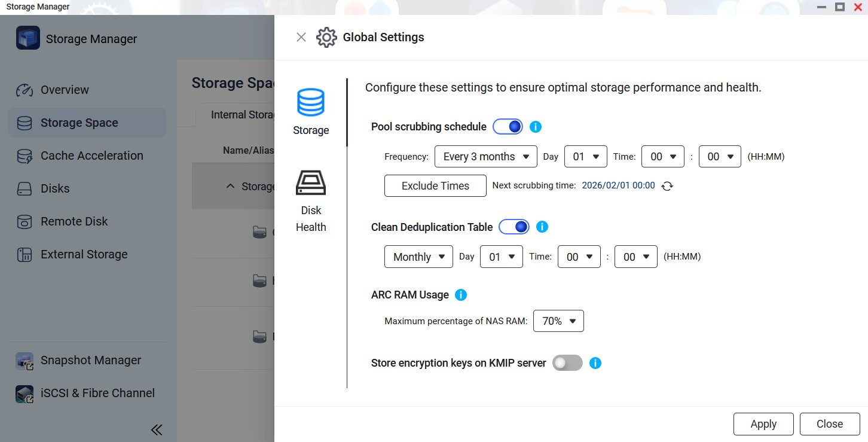
Task: Click Clean Deduplication Table info icon
Action: coord(542,227)
